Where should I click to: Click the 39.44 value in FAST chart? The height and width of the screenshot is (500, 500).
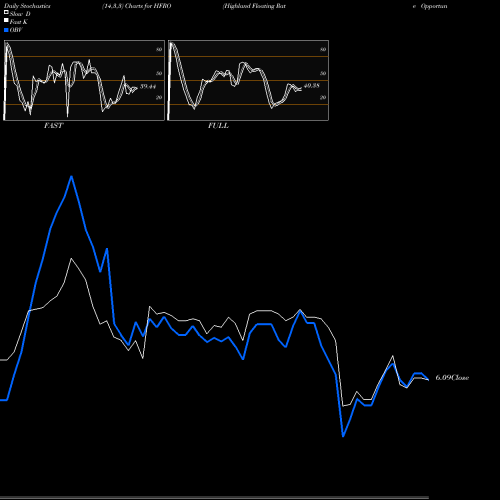(x=148, y=87)
